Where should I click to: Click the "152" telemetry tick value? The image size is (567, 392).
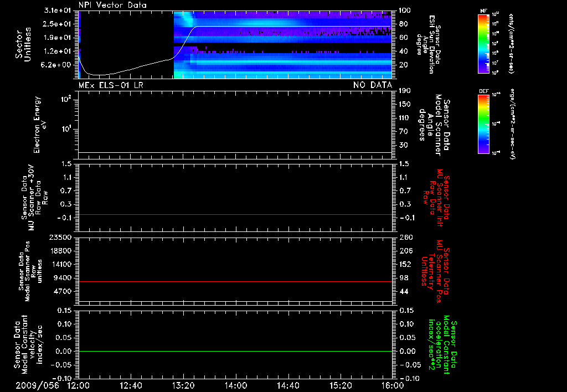coord(405,264)
